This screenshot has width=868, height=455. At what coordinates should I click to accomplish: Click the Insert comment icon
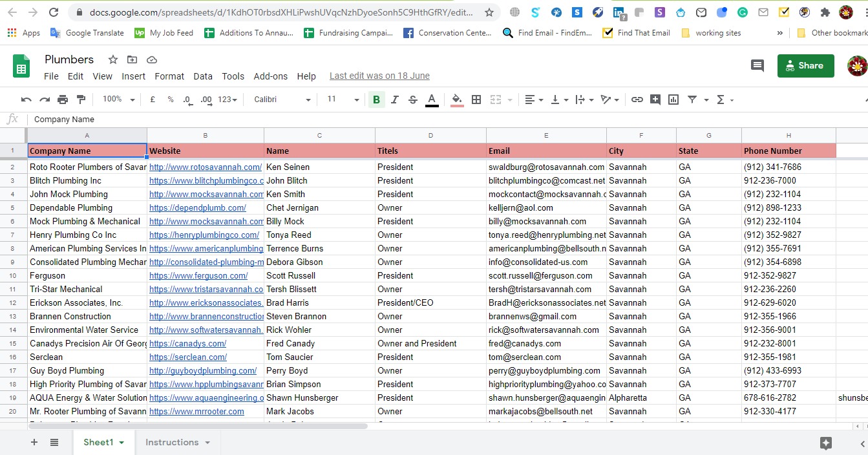tap(655, 100)
